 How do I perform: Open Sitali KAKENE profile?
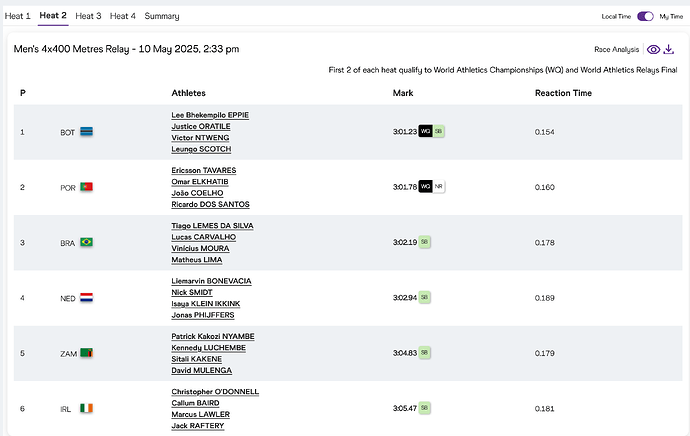pyautogui.click(x=197, y=359)
